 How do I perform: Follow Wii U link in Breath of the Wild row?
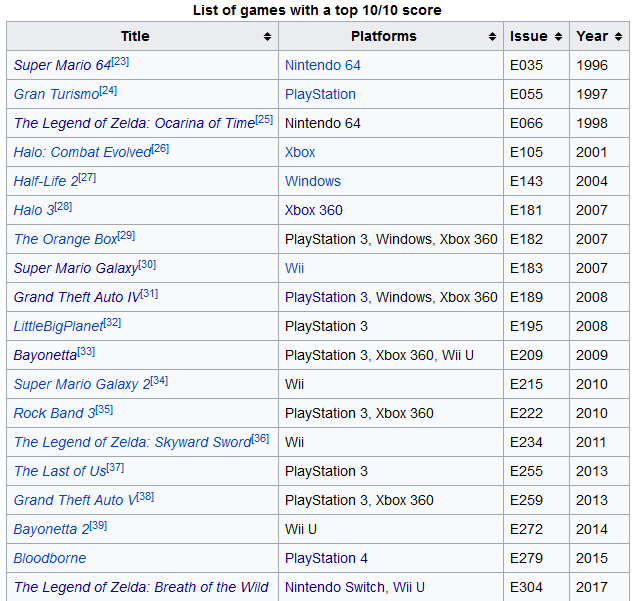tap(409, 587)
